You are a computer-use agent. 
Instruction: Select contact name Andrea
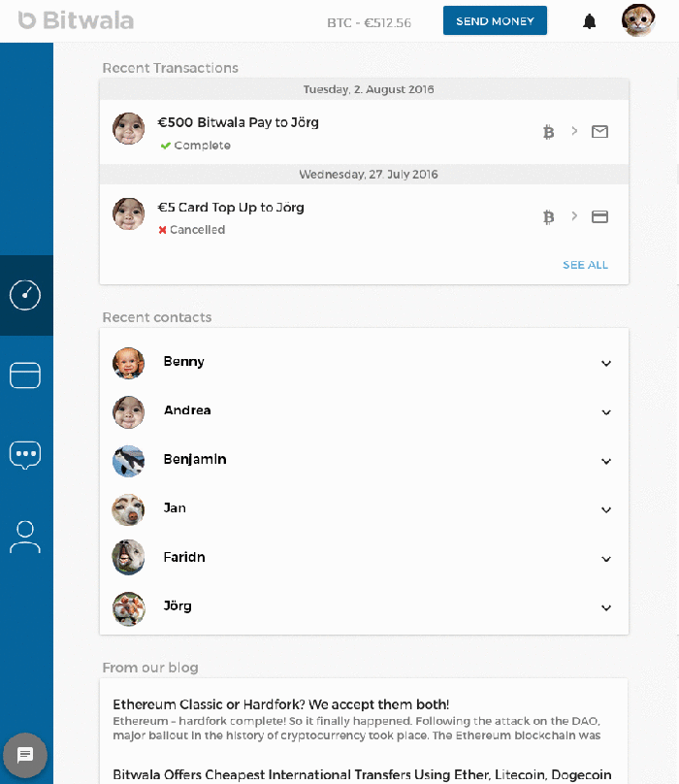pyautogui.click(x=187, y=410)
